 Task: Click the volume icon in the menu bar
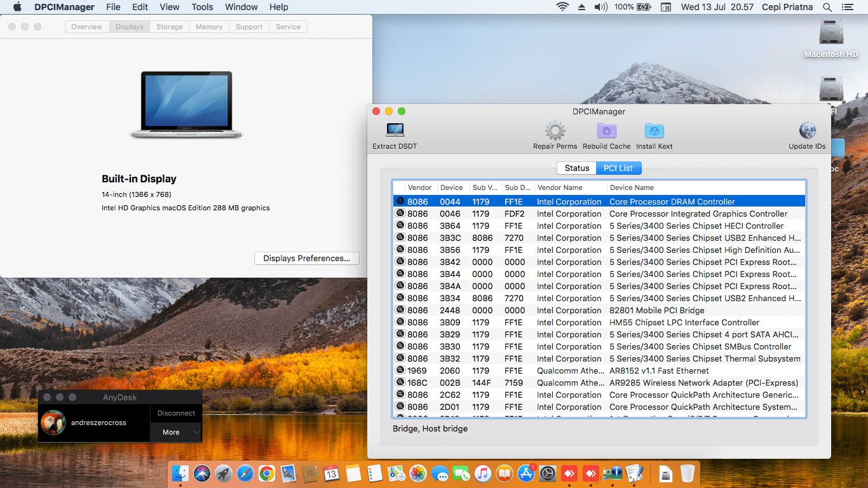[x=601, y=7]
